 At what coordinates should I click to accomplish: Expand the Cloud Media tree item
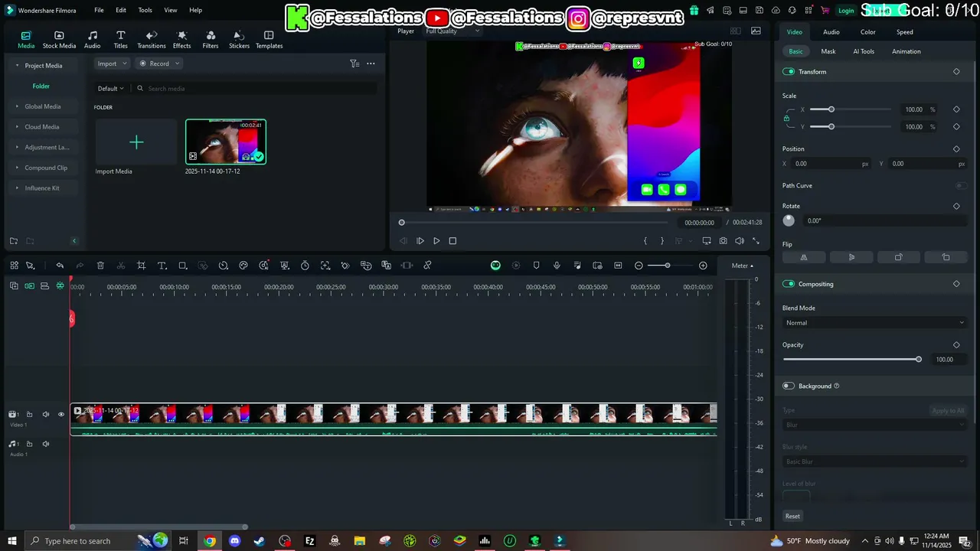pyautogui.click(x=41, y=127)
